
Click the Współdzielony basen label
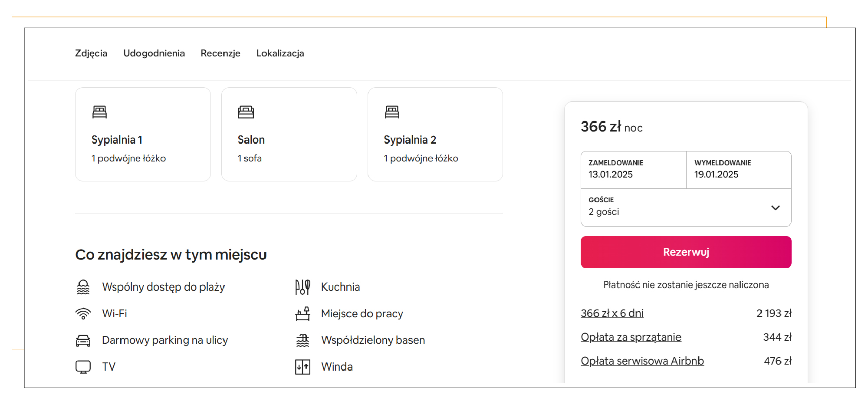pos(373,340)
